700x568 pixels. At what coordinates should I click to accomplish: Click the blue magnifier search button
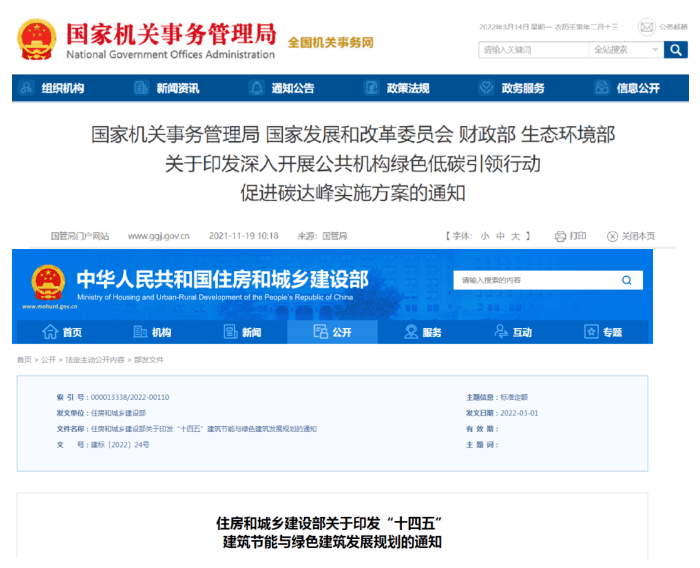point(675,50)
